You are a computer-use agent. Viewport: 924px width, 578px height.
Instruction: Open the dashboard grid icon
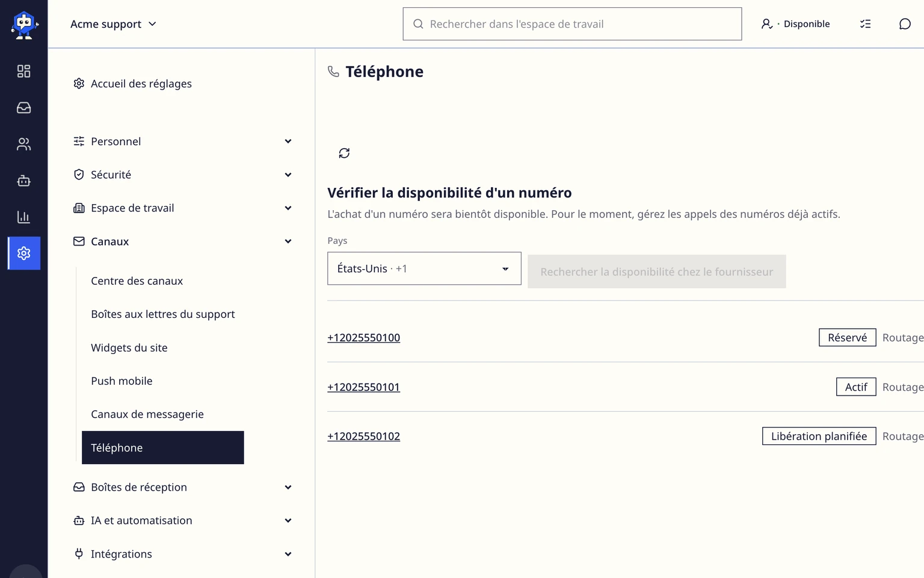(x=23, y=71)
